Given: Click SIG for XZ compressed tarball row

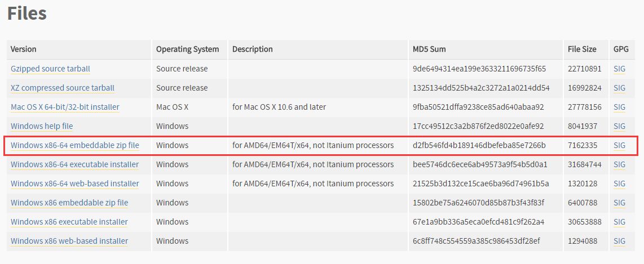Looking at the screenshot, I should (x=619, y=88).
